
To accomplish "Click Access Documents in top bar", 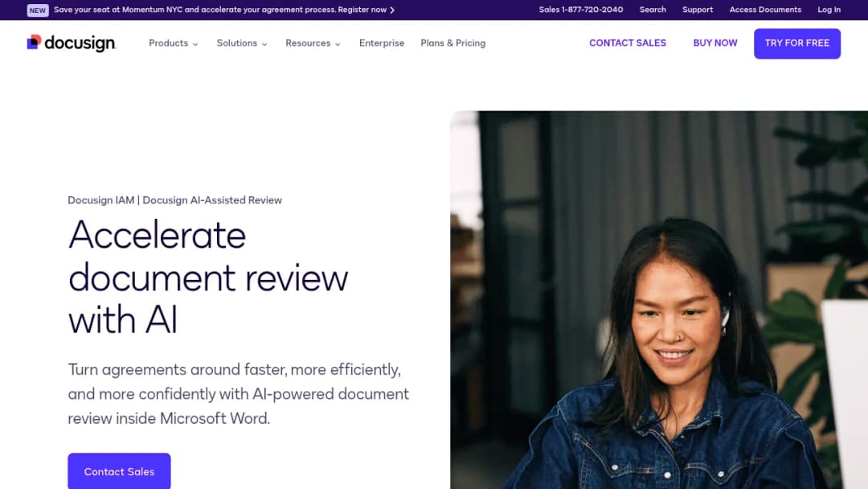I will coord(765,10).
